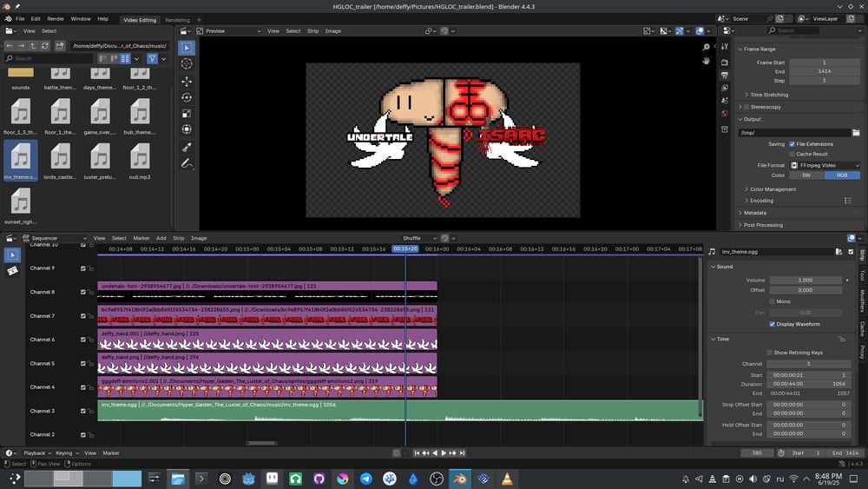Image resolution: width=868 pixels, height=489 pixels.
Task: Mute Channel 3 checkbox
Action: click(83, 411)
